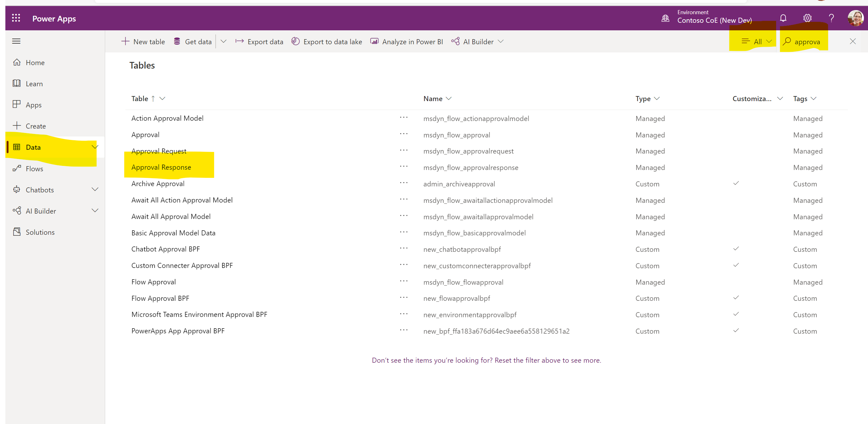Open the help question mark
This screenshot has width=868, height=424.
831,18
